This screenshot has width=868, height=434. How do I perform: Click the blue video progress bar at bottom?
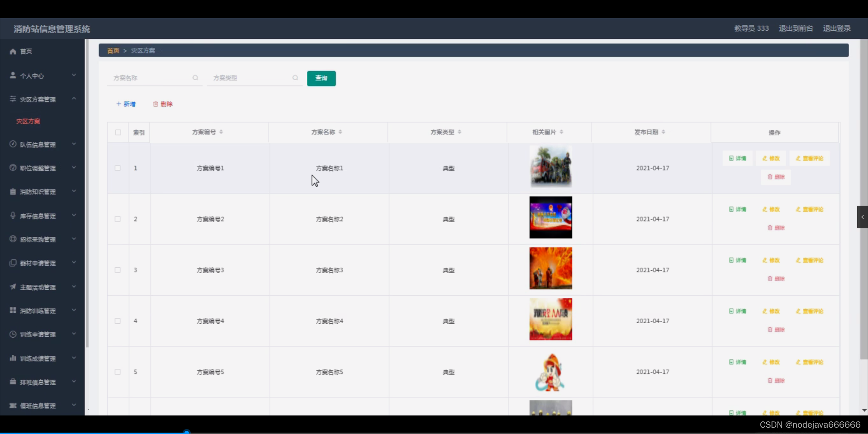pos(93,433)
